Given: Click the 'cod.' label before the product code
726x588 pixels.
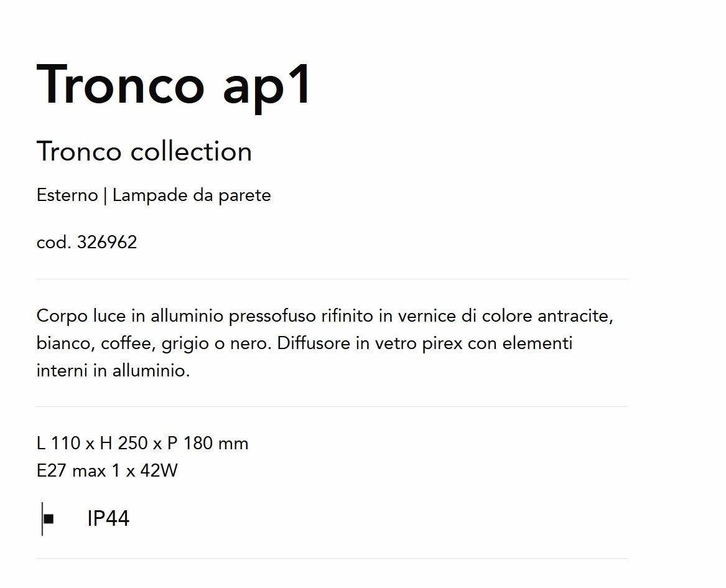Looking at the screenshot, I should point(54,242).
